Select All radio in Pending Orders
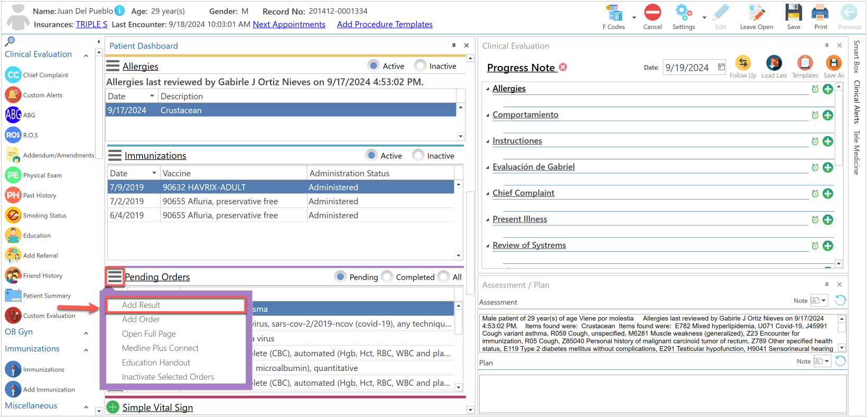Viewport: 868px width, 419px height. (444, 277)
